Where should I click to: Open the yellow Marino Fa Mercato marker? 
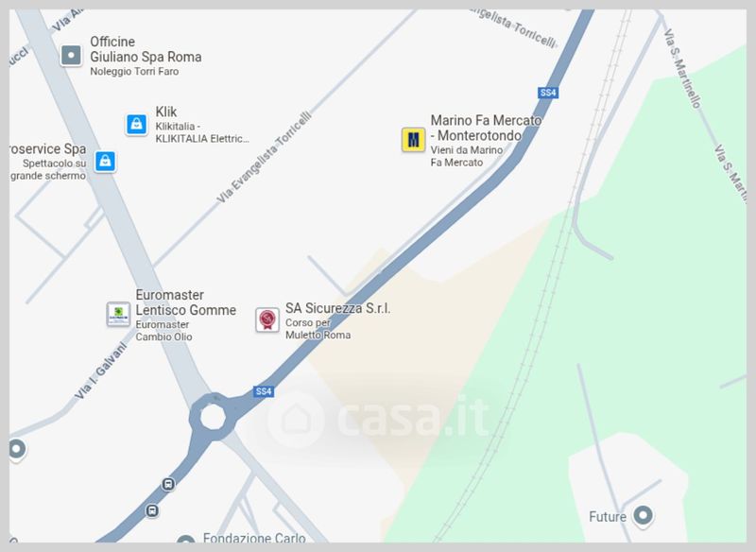[x=413, y=140]
